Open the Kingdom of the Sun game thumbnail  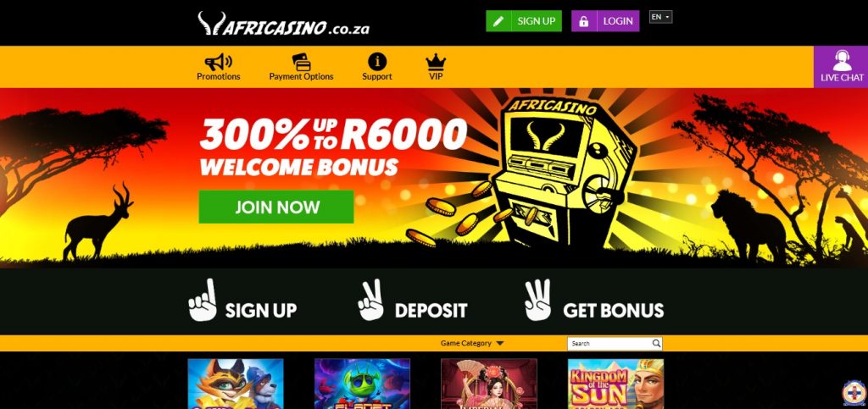[615, 384]
